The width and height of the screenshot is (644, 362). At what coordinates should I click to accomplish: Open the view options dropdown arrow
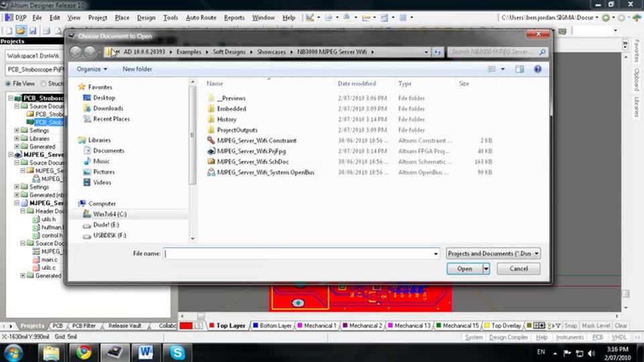(502, 69)
